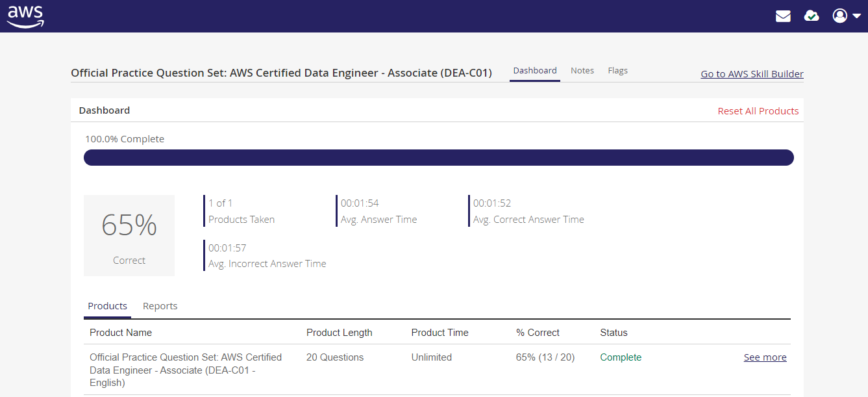868x397 pixels.
Task: Click the AWS logo in the header
Action: [x=25, y=16]
